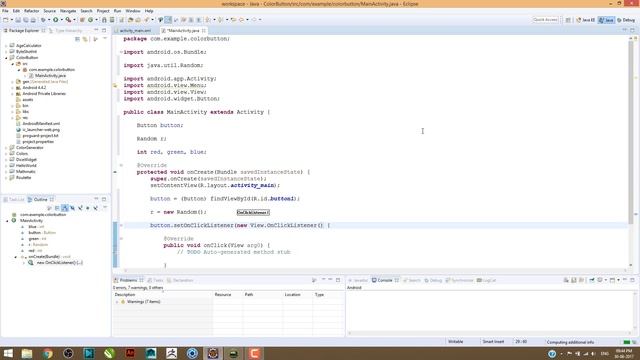Click the Open Type toolbar icon
Screen dimensions: 640x360
pos(130,20)
